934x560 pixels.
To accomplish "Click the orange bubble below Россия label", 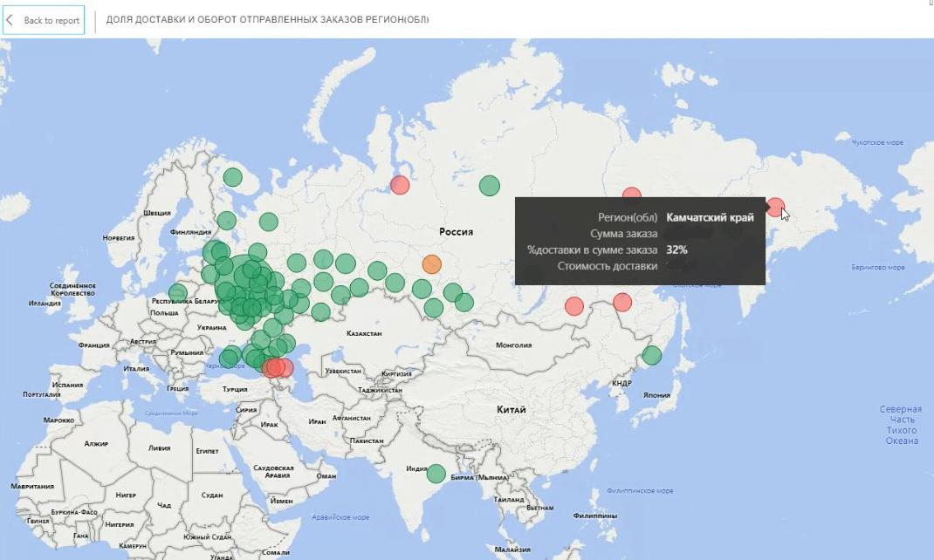I will tap(431, 263).
